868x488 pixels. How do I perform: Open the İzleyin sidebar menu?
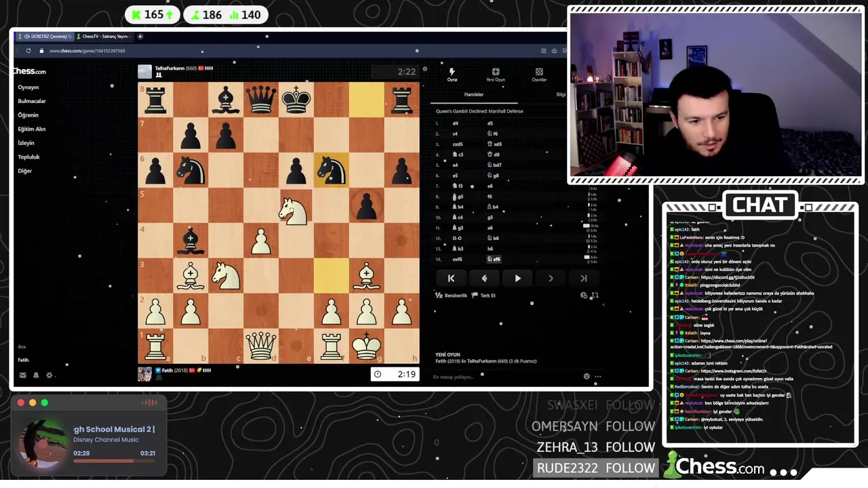[26, 143]
